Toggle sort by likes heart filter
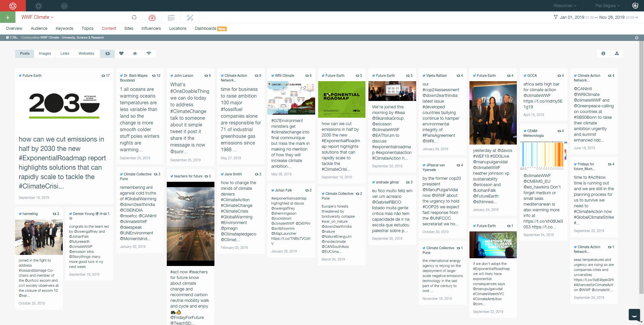 [121, 54]
